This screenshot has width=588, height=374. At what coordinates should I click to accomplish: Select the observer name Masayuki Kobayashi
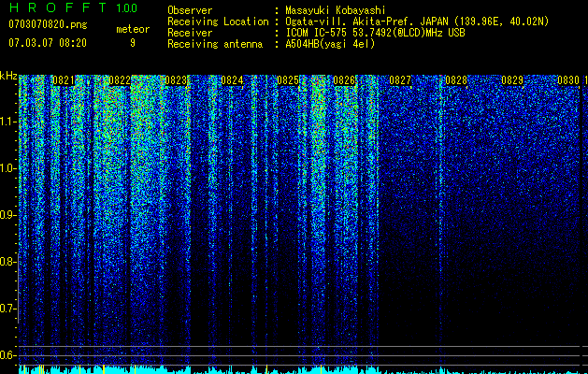click(x=336, y=10)
